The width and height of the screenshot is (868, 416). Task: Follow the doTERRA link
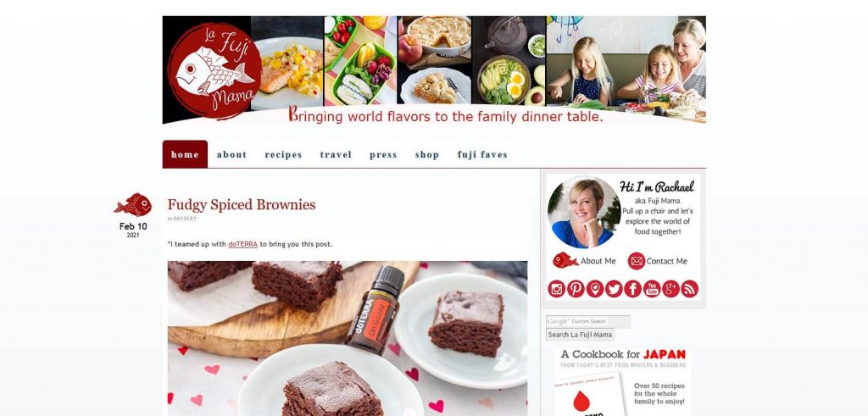(x=243, y=244)
